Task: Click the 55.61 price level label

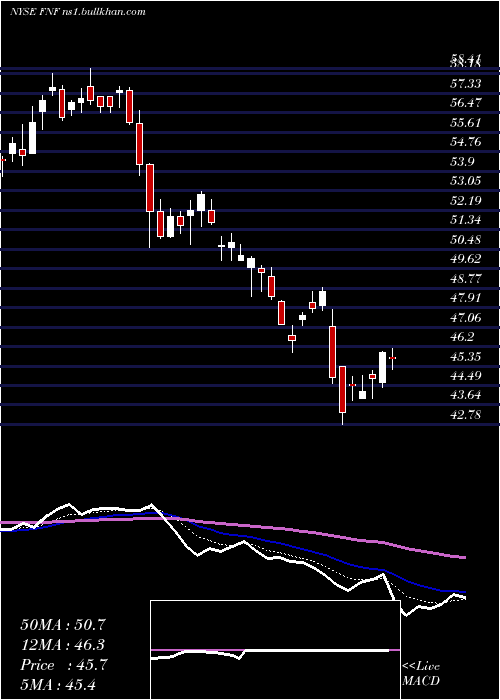Action: point(466,122)
